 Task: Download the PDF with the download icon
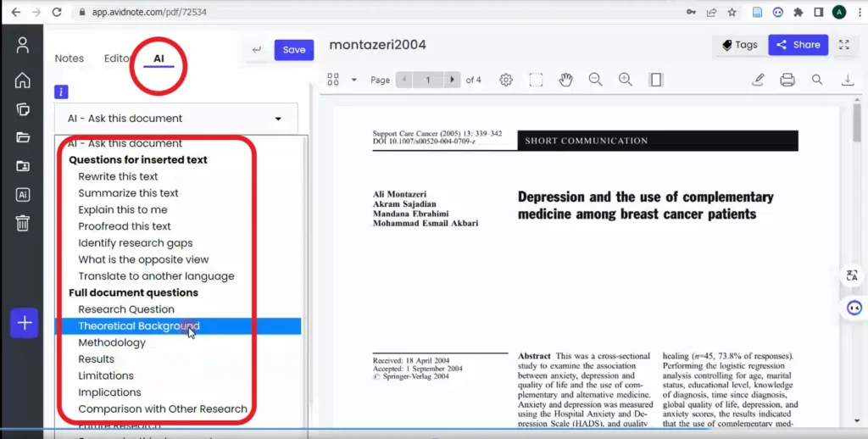(x=848, y=80)
